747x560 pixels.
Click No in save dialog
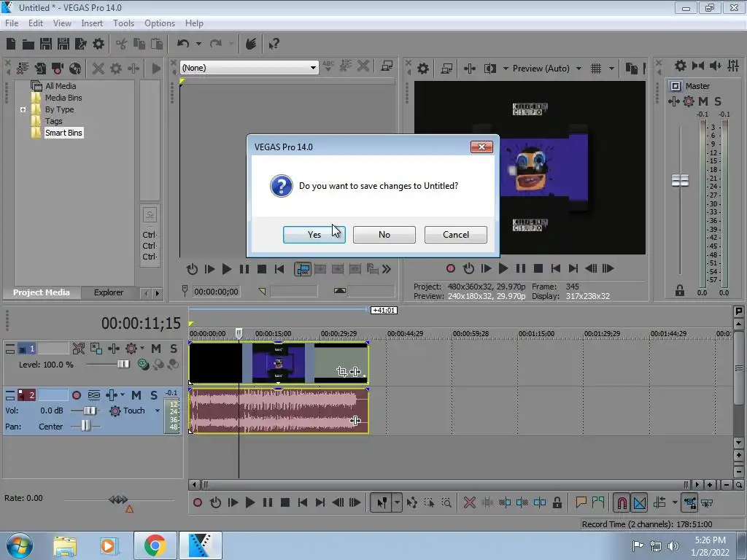[384, 234]
